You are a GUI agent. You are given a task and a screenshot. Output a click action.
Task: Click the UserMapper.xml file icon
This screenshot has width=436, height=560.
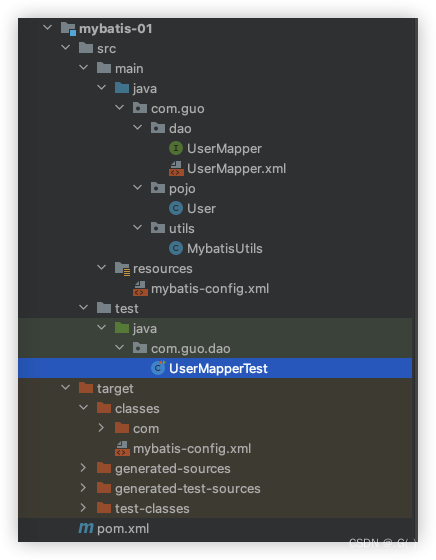coord(176,168)
